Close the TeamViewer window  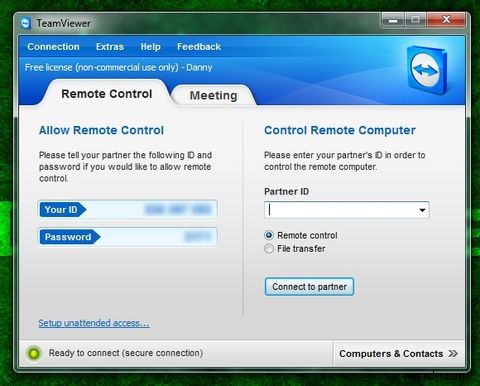(446, 20)
